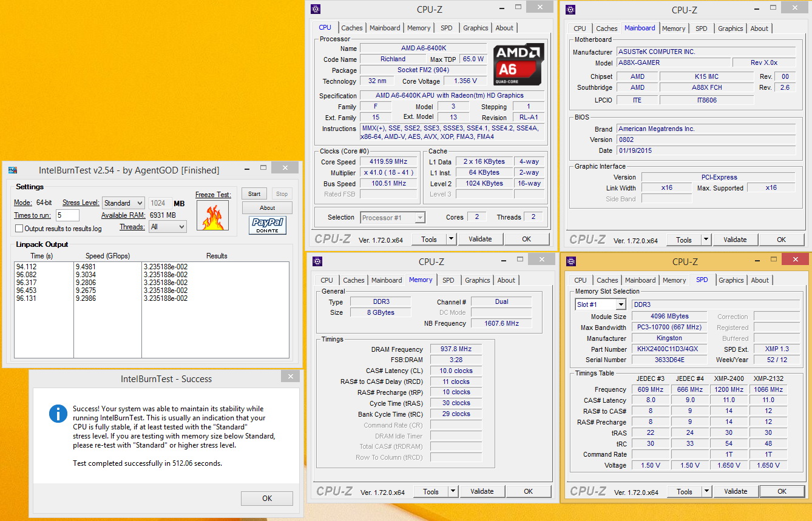
Task: Click Southbridge A88X FCH field
Action: pos(707,87)
